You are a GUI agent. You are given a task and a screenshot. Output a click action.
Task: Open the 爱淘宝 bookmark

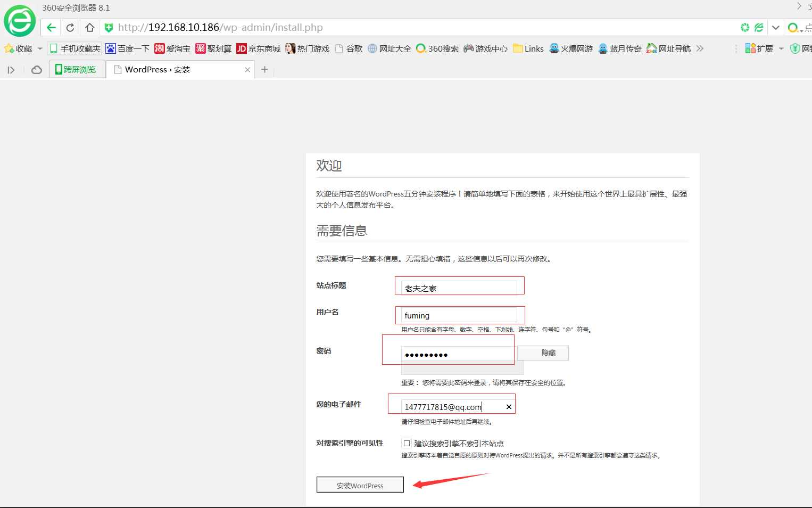click(172, 48)
